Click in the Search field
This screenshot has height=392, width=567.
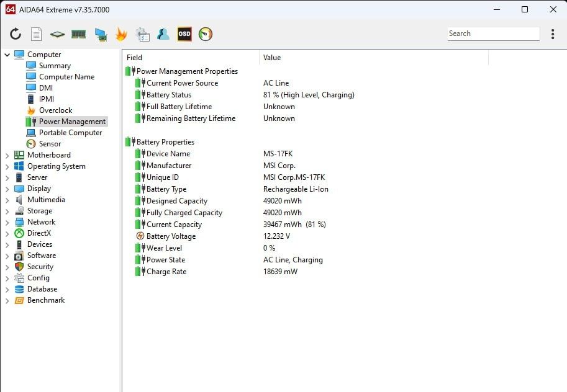pos(494,33)
